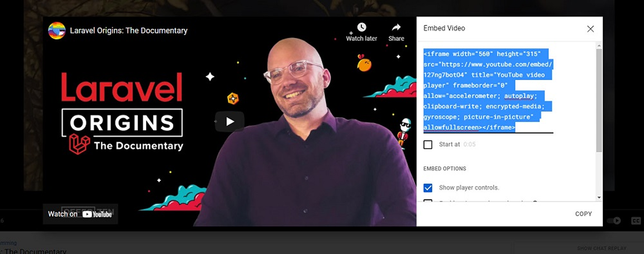Click the embed panel scroll down arrow
Screen dimensions: 644x254
pos(599,197)
